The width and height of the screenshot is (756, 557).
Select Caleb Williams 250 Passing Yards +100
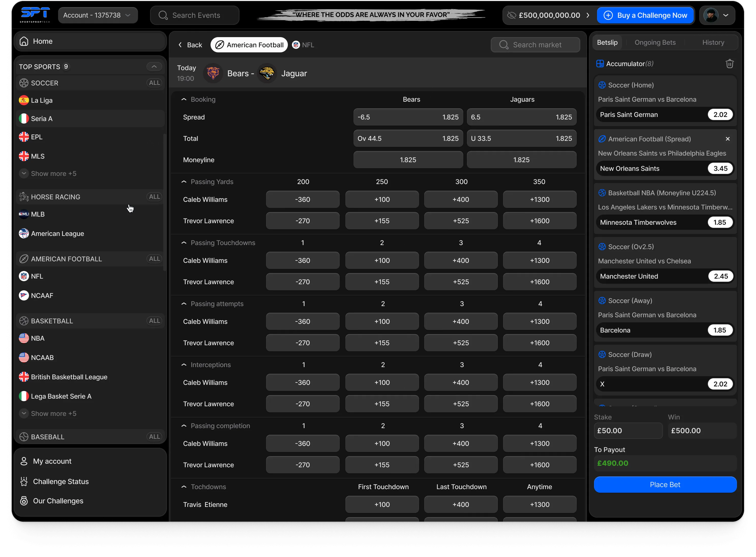[382, 199]
